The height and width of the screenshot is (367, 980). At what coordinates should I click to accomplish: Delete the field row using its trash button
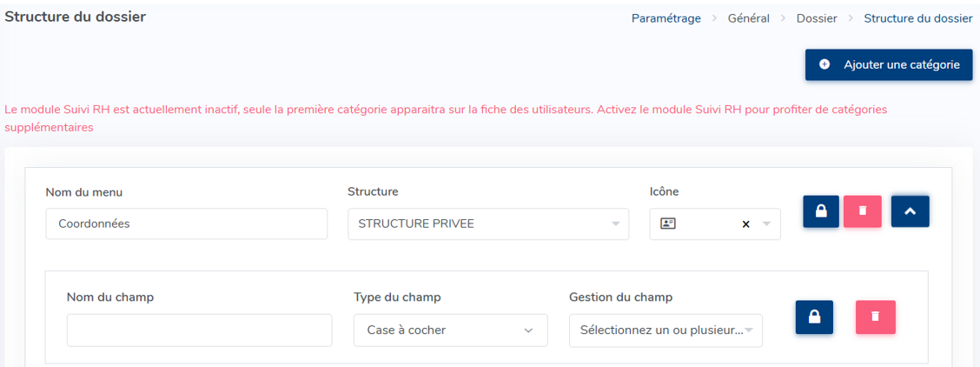tap(875, 317)
